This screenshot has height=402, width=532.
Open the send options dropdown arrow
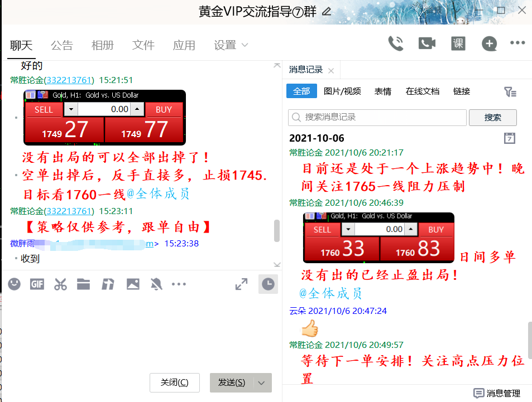(x=261, y=382)
